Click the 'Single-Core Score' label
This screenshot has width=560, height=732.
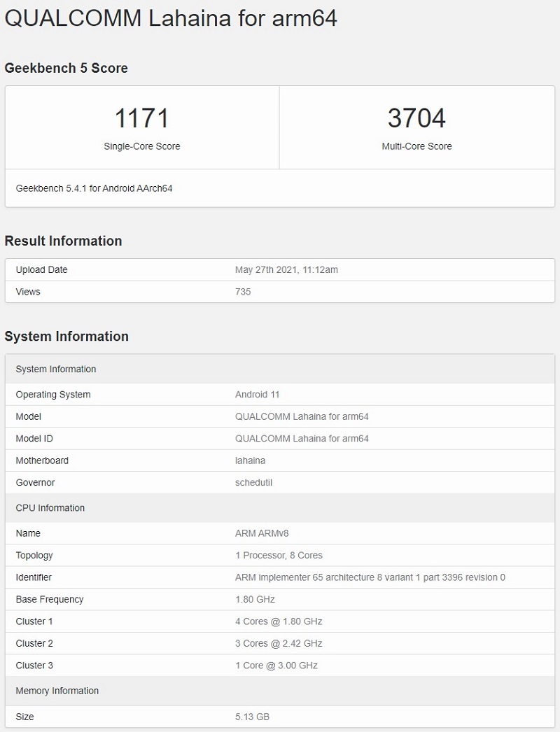coord(142,146)
